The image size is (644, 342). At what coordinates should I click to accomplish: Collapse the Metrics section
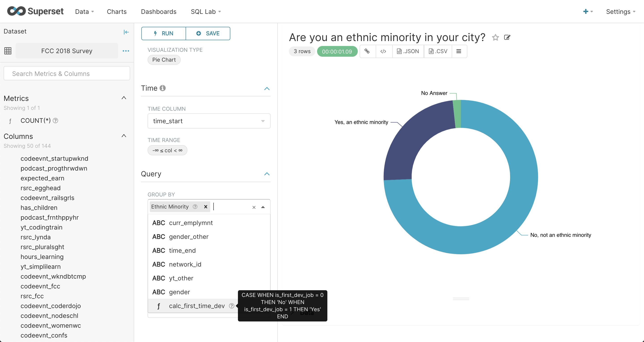(124, 98)
